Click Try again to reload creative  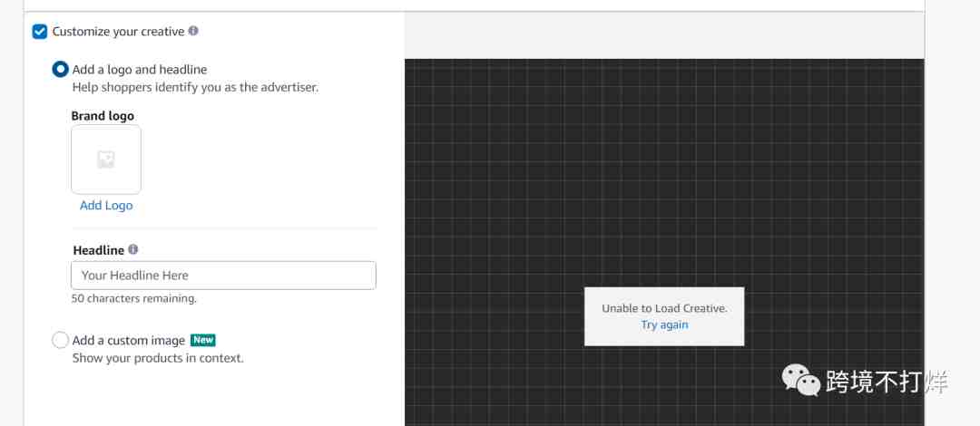click(664, 324)
